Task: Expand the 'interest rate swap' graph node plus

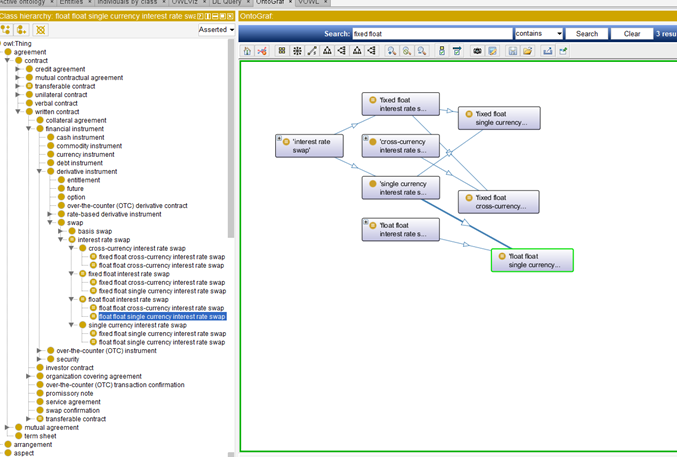Action: [279, 138]
